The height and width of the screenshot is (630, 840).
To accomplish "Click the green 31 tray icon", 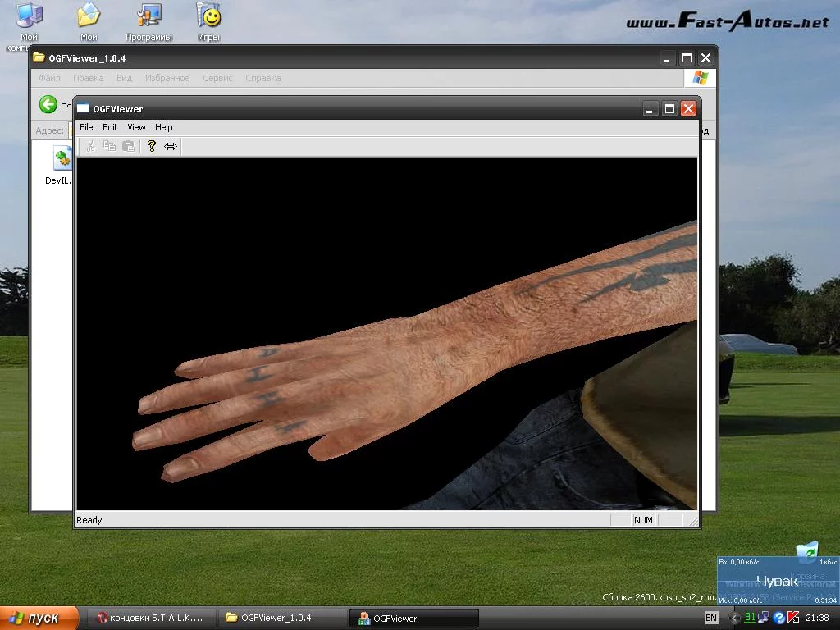I will pyautogui.click(x=750, y=619).
